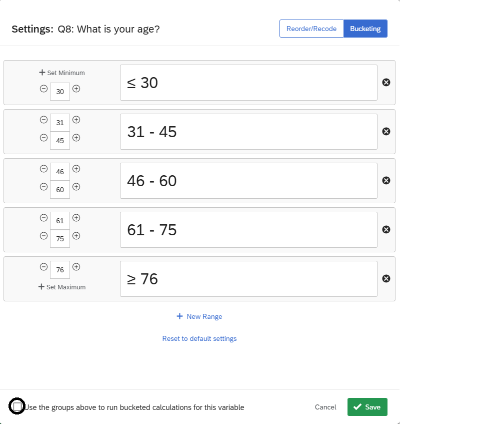
Task: Decrease the value 76 with its minus icon
Action: pyautogui.click(x=43, y=267)
